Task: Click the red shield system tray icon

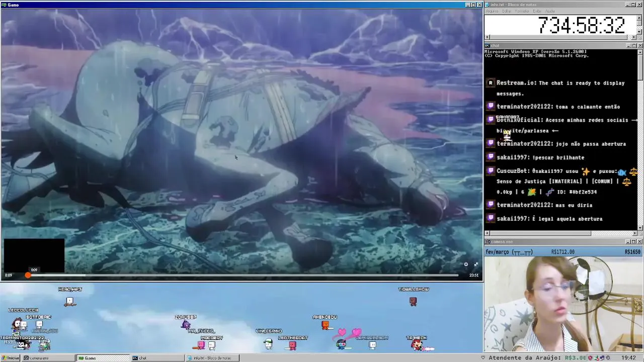Action: (590, 358)
